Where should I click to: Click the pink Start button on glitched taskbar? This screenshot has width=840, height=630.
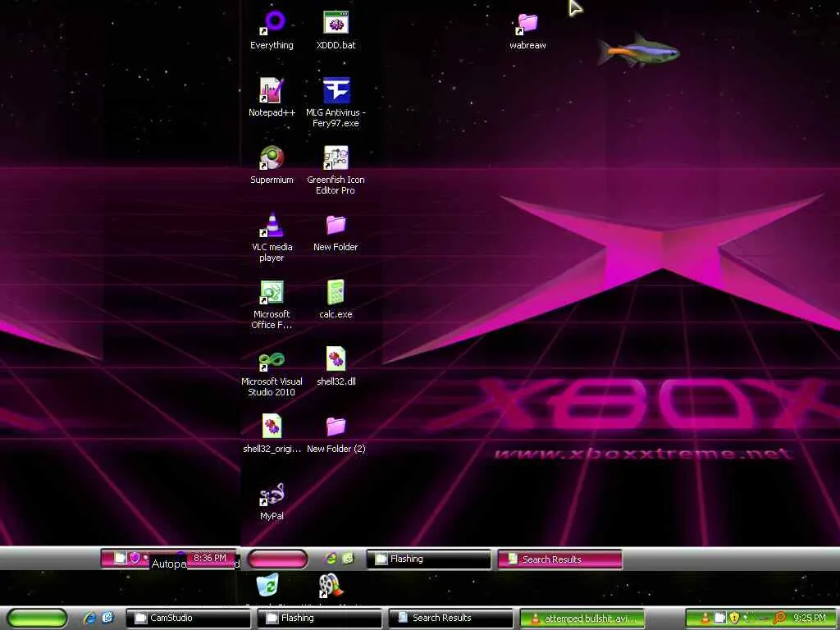point(277,559)
